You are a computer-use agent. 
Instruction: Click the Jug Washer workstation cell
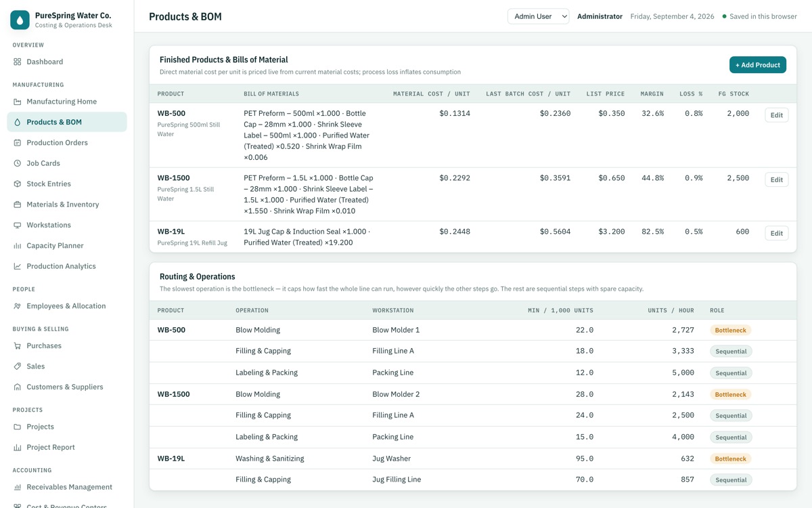click(x=391, y=459)
